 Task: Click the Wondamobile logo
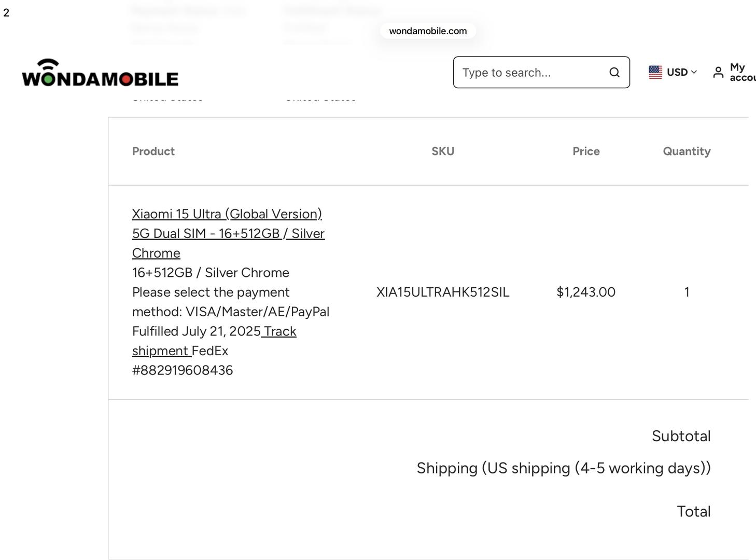click(100, 73)
